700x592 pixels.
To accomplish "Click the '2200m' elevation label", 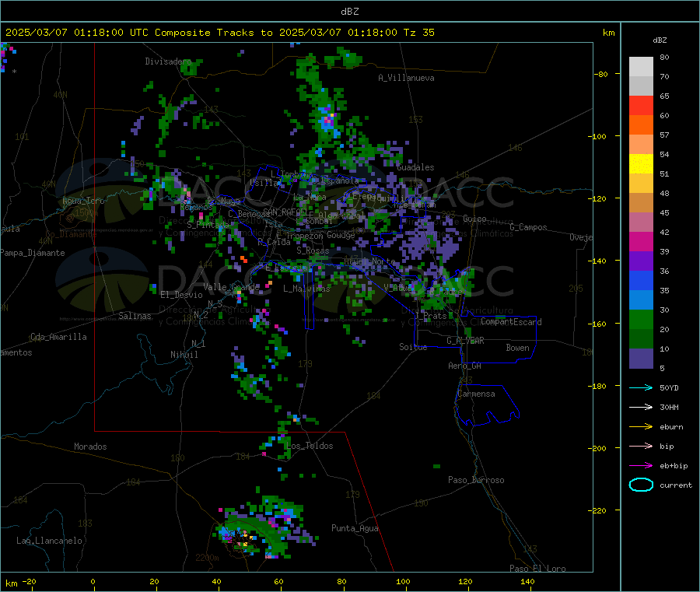I will pos(207,558).
